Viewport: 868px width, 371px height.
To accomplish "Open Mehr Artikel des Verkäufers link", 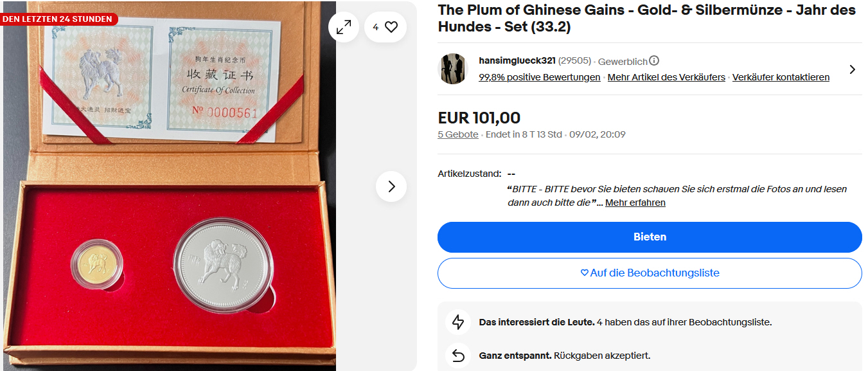I will coord(666,77).
